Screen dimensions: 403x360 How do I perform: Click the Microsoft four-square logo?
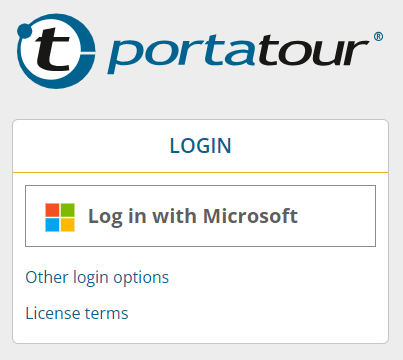coord(60,217)
